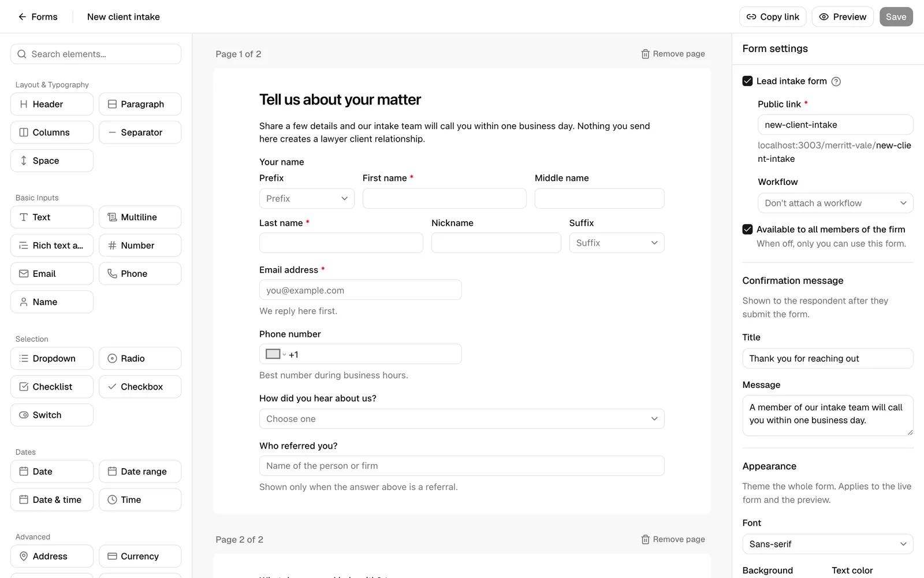The width and height of the screenshot is (924, 578).
Task: Click the Email address input field
Action: pos(360,290)
